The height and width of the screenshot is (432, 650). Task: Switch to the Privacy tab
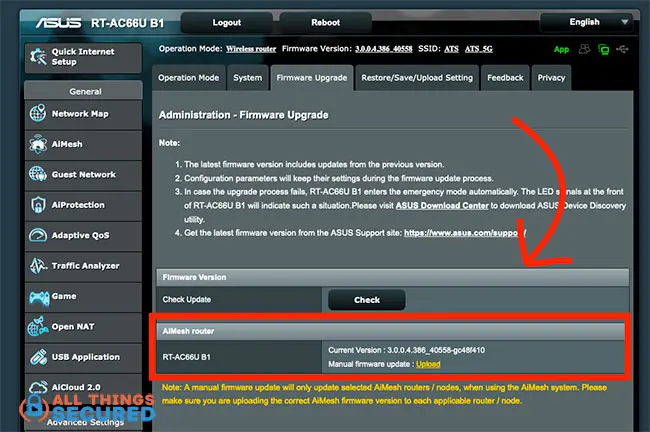551,78
